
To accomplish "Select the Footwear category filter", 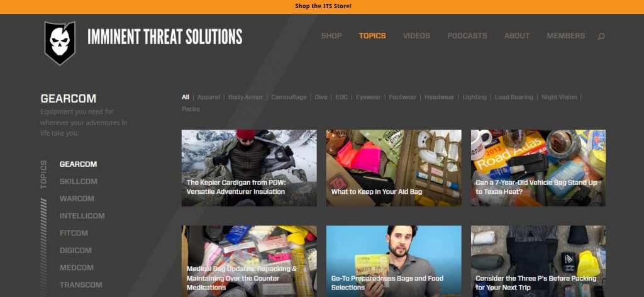I will click(402, 98).
